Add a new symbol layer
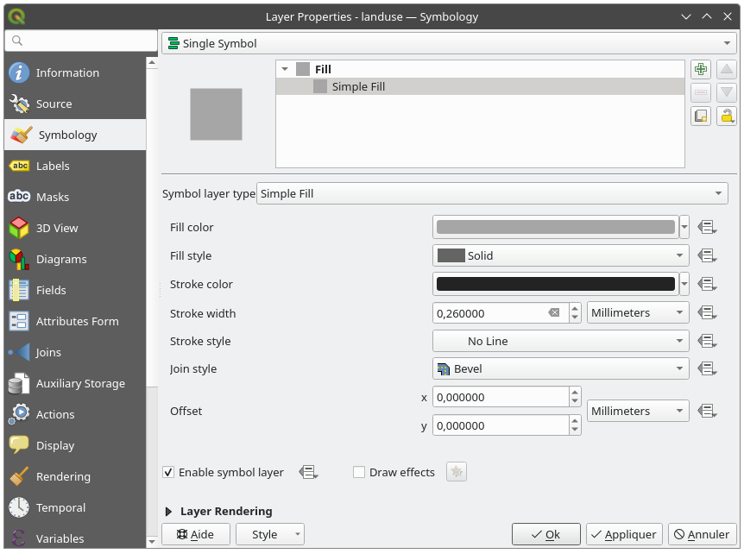Screen dimensions: 744x560 (700, 69)
